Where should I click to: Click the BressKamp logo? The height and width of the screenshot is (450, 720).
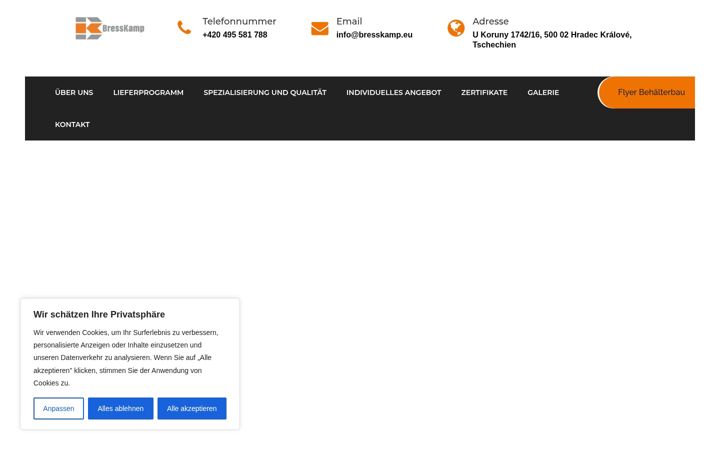click(x=110, y=28)
